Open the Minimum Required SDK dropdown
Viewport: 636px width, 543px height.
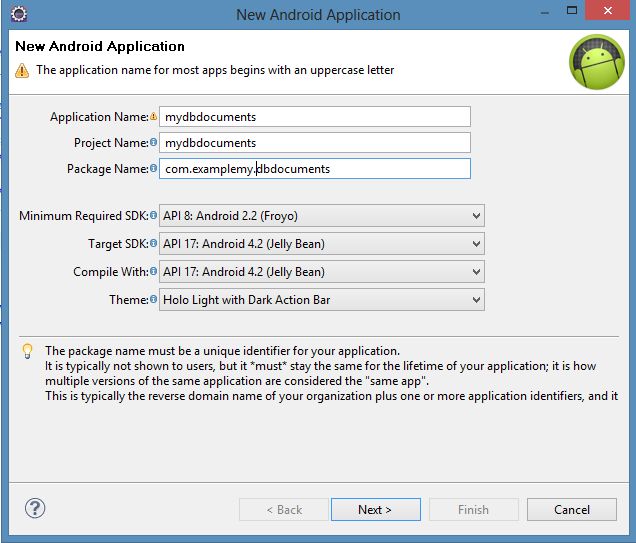coord(321,216)
